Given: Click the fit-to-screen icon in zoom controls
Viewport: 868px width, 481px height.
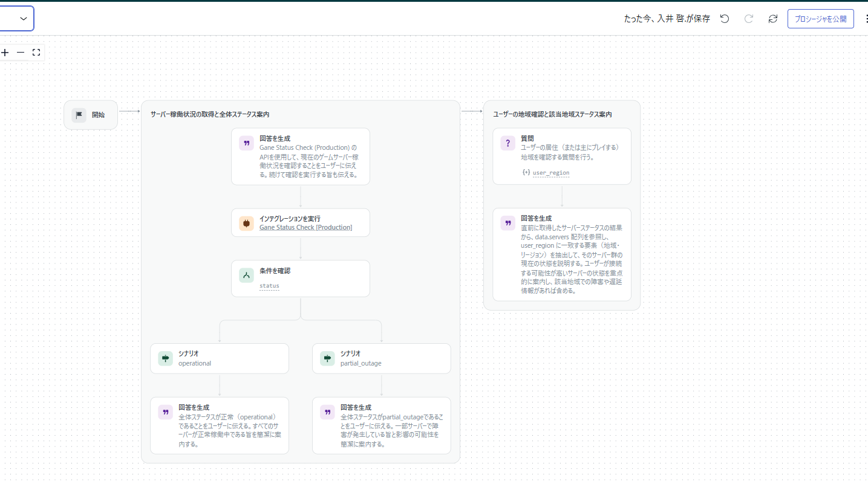Looking at the screenshot, I should tap(36, 52).
